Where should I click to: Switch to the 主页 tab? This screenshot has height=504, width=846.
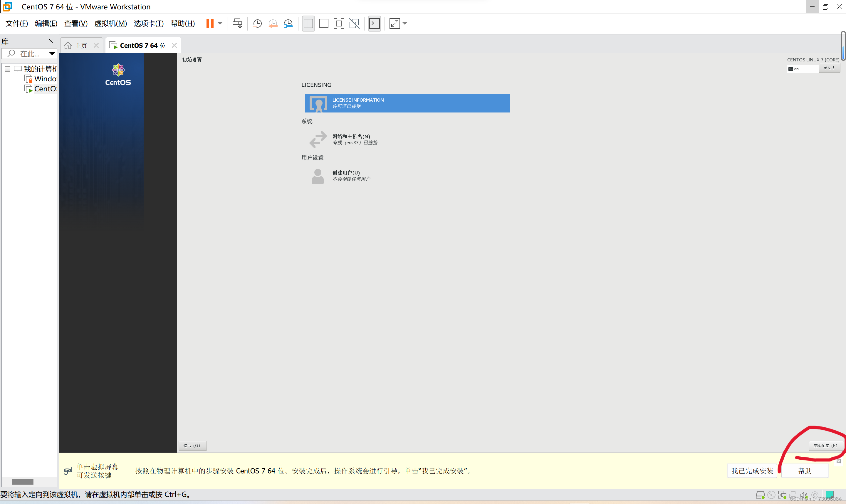[81, 46]
